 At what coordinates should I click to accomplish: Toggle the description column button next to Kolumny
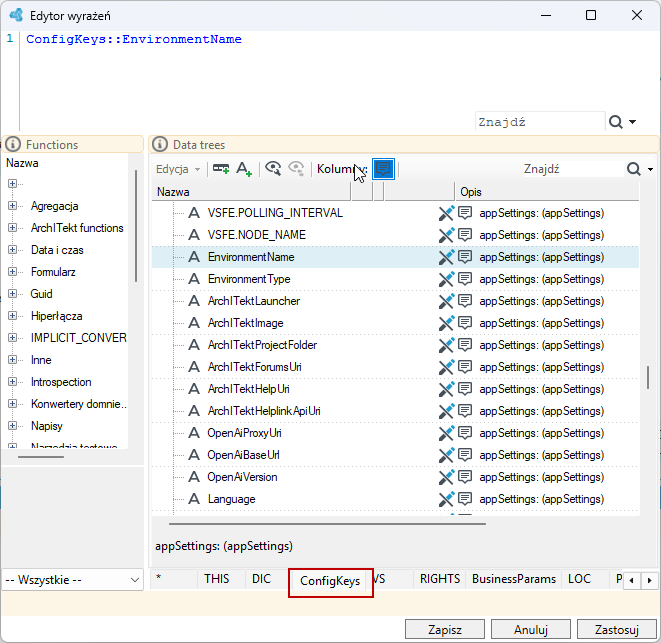click(x=383, y=169)
